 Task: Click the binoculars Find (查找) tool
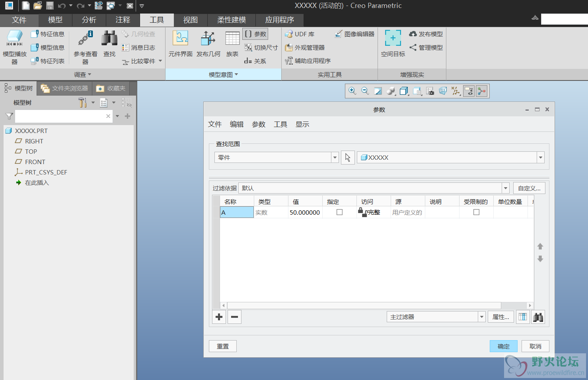coord(109,44)
